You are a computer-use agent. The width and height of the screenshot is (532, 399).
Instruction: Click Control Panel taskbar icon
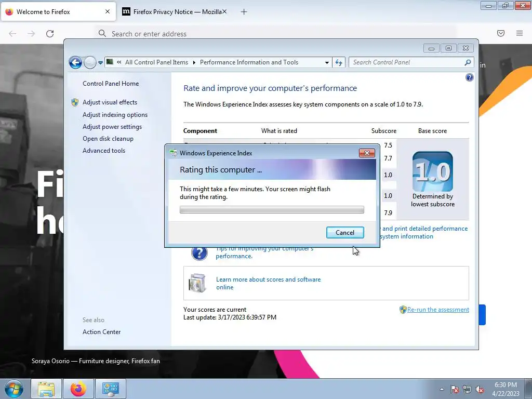point(111,389)
